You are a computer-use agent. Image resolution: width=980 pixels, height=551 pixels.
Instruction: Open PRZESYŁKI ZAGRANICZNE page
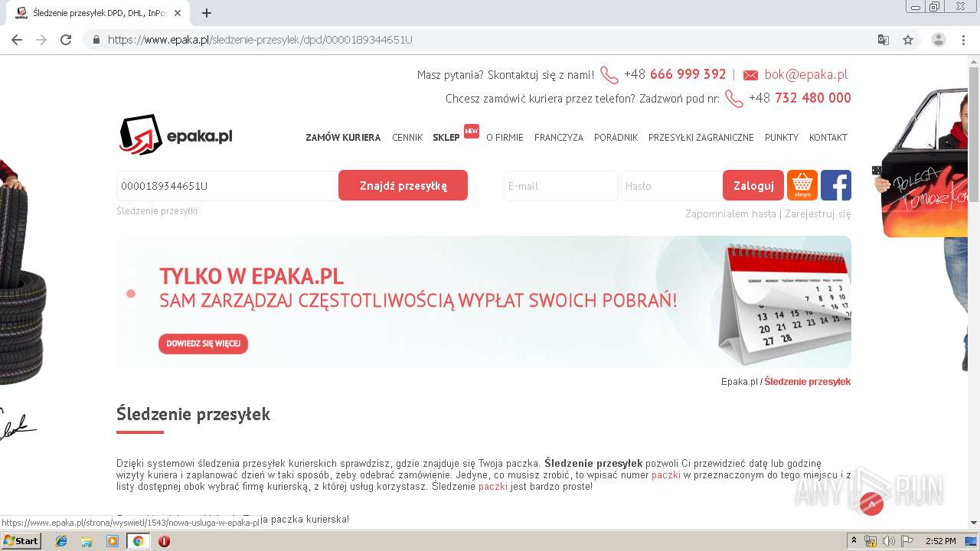[x=701, y=138]
